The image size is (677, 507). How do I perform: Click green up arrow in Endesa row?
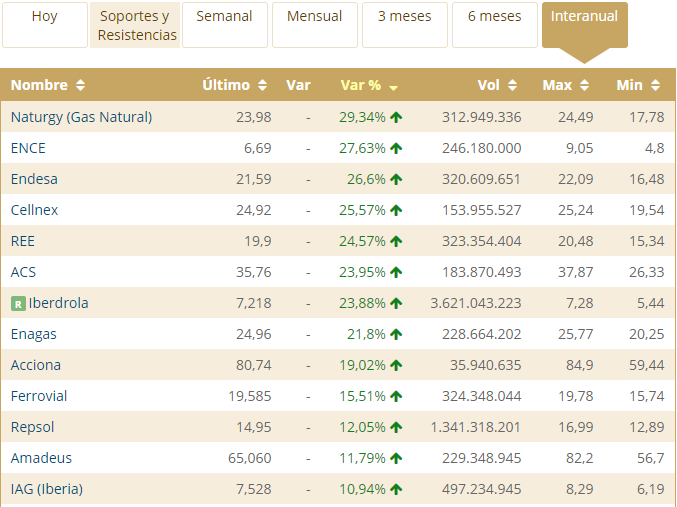tap(396, 179)
